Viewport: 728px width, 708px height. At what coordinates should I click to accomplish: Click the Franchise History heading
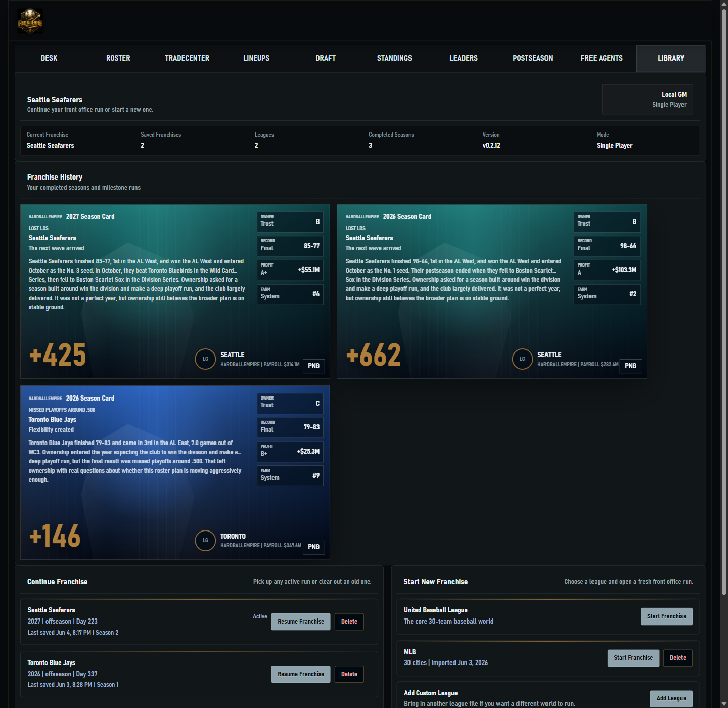click(55, 177)
